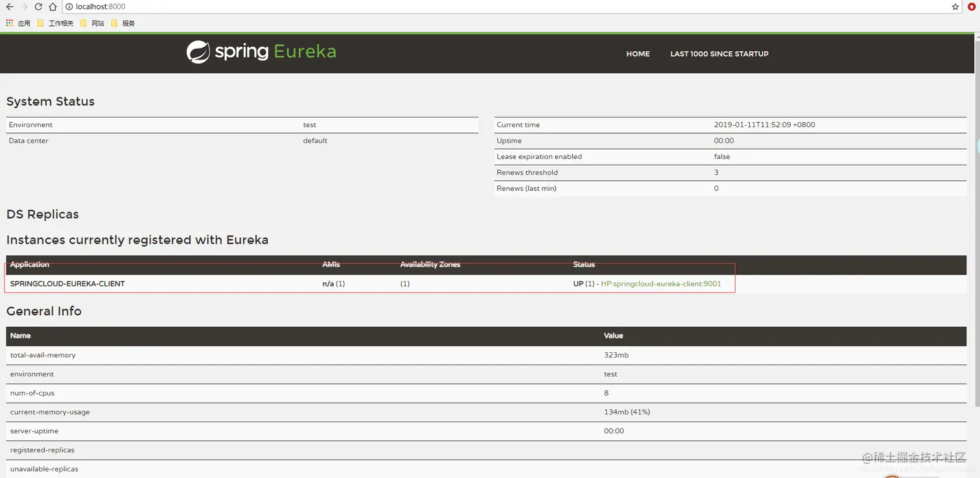Viewport: 980px width, 478px height.
Task: Click the Instances currently registered with Eureka heading
Action: pos(137,240)
